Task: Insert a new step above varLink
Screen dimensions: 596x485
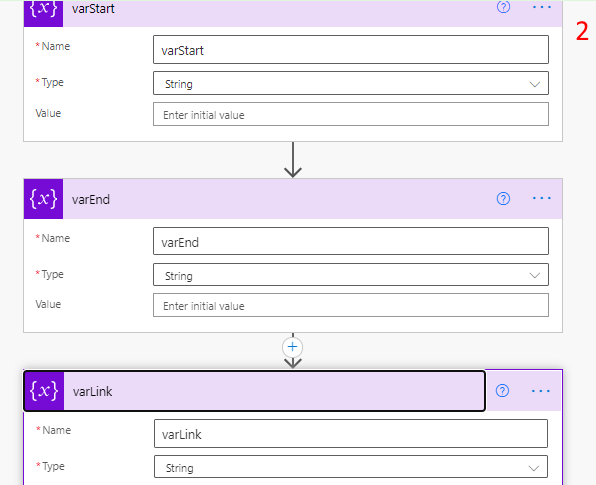Action: click(292, 347)
